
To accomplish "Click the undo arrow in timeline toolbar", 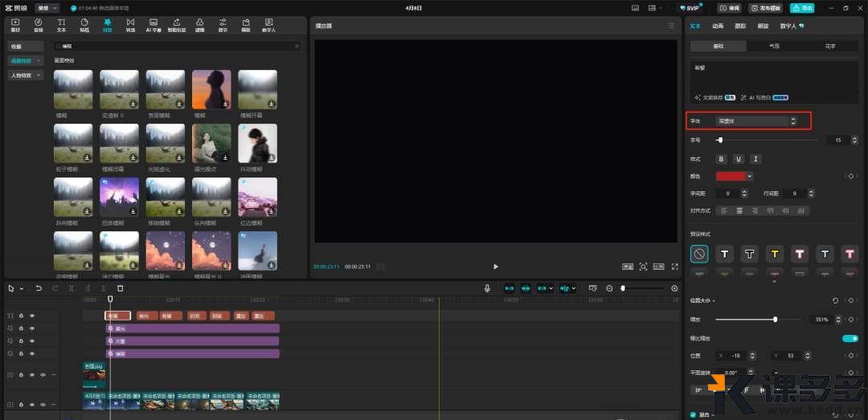I will (39, 288).
